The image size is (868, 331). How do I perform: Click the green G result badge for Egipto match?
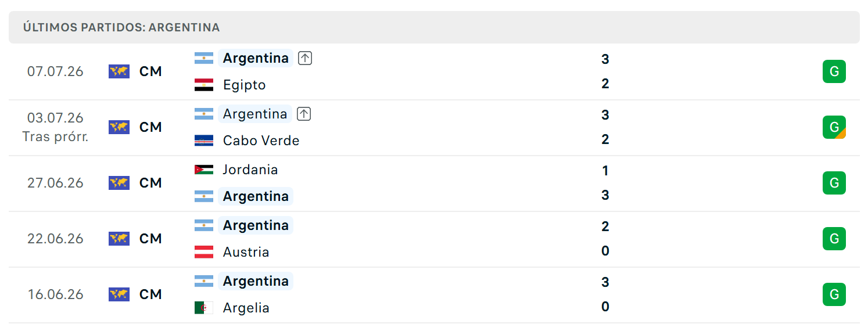click(x=834, y=71)
